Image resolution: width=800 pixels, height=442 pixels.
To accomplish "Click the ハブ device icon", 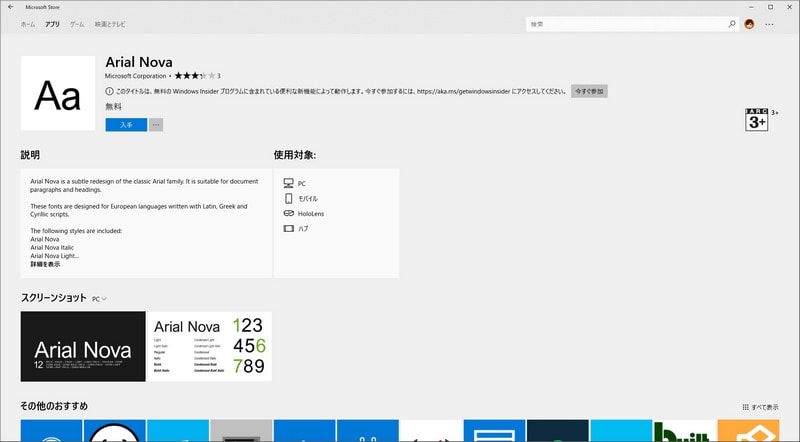I will coord(289,229).
